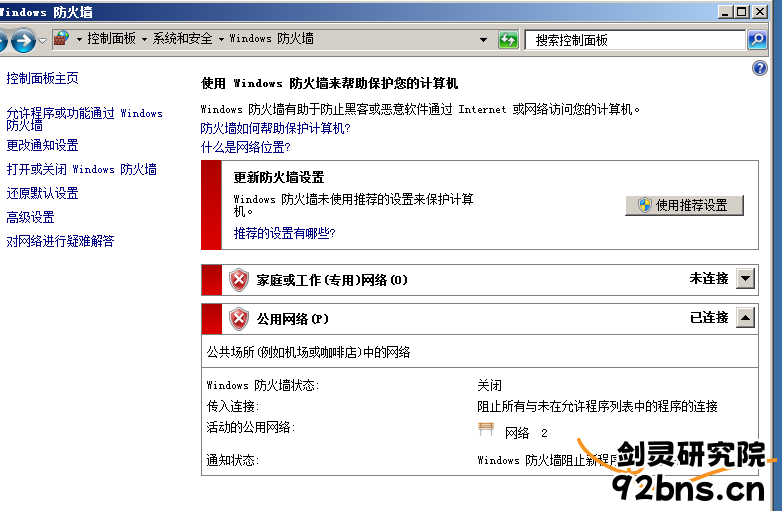Click 公共场所(例如机场或咖啡店)中的网络 description
The image size is (782, 511).
point(308,352)
